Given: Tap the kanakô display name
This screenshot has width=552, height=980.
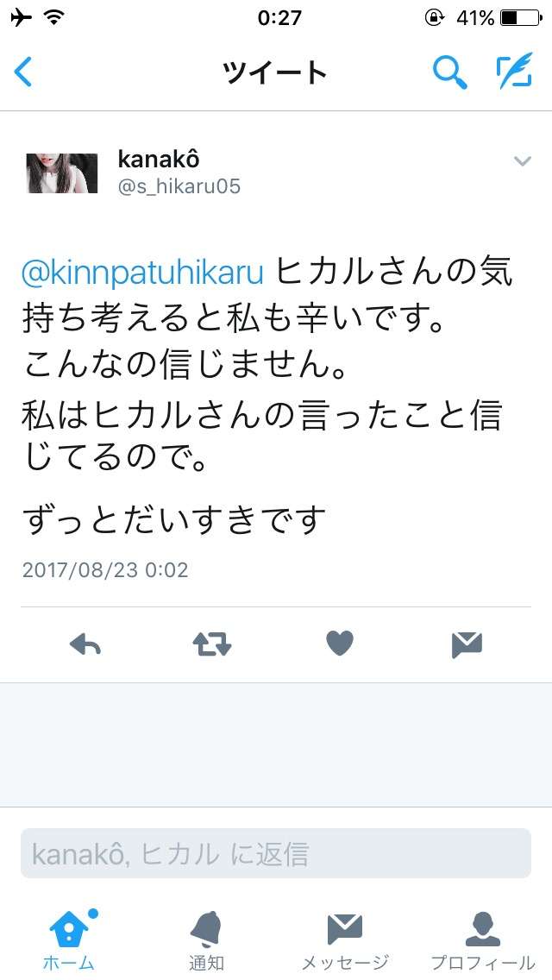Looking at the screenshot, I should coord(159,160).
